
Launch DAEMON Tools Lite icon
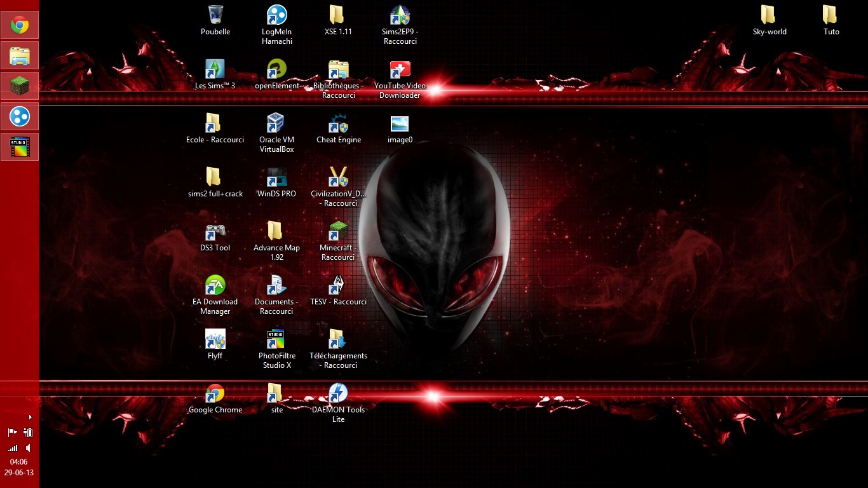coord(338,403)
